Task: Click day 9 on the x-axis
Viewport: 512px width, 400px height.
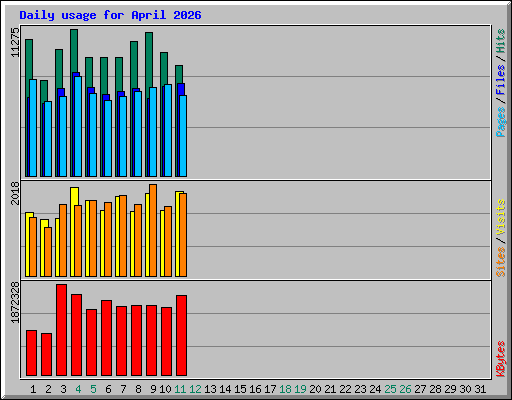Action: click(x=153, y=389)
